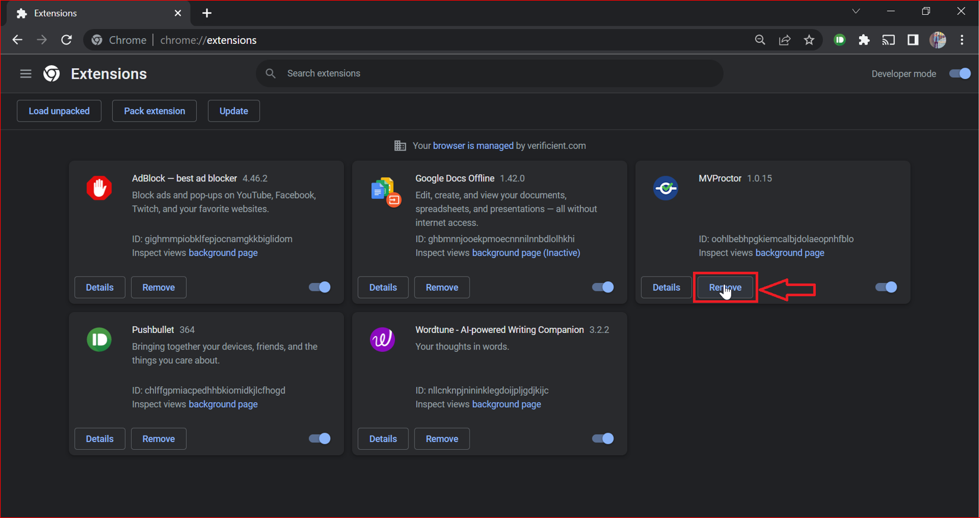Open Pushbullet Details
The image size is (980, 518).
(x=100, y=438)
